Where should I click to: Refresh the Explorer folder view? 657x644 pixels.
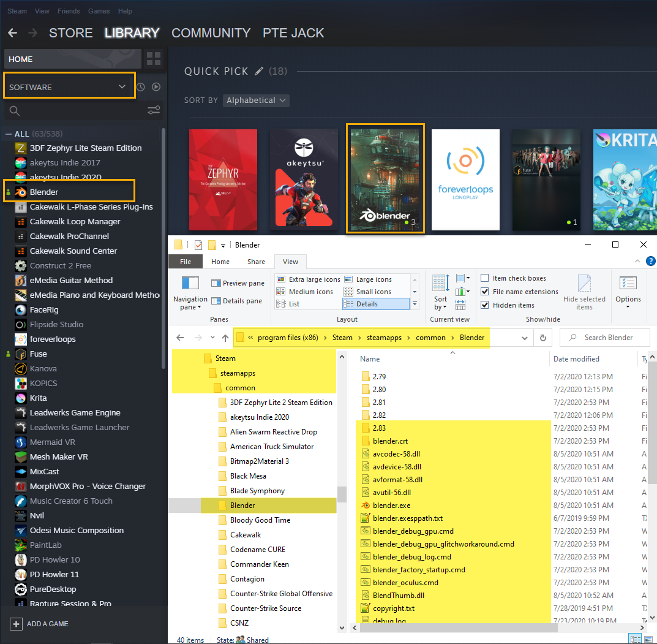543,338
